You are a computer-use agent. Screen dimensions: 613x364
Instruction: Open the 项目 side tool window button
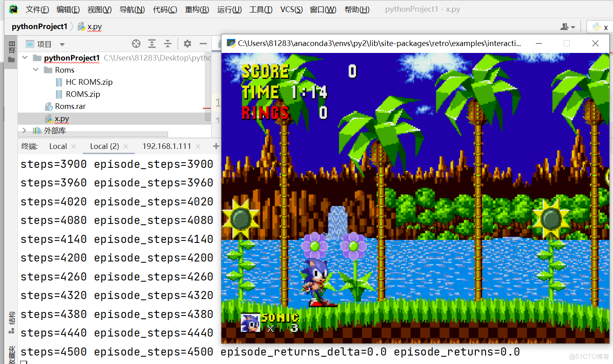point(11,52)
